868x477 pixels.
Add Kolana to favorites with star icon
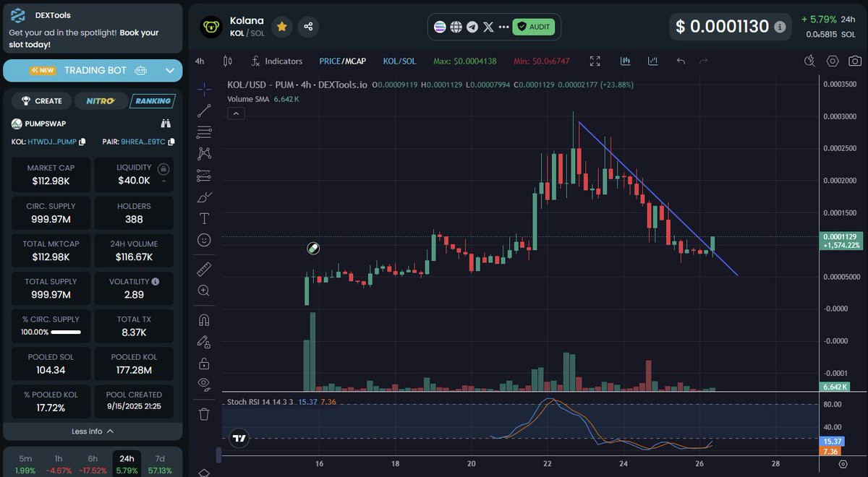coord(281,27)
